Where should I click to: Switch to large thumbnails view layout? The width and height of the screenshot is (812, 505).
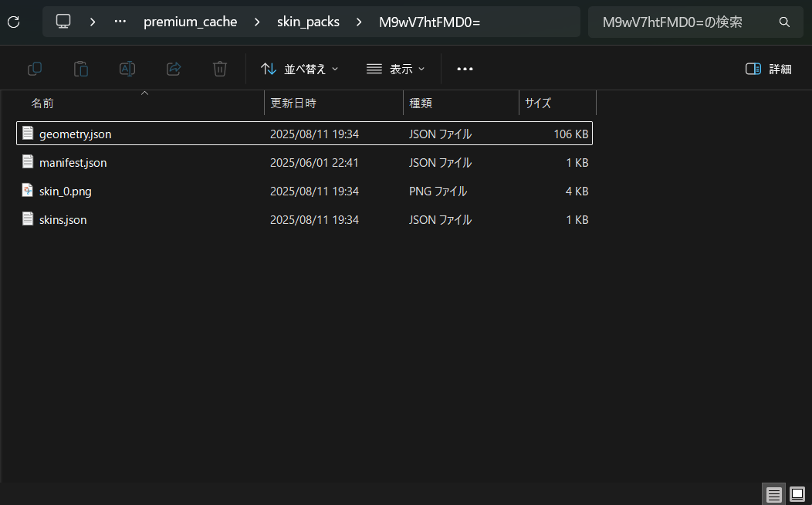[x=797, y=494]
